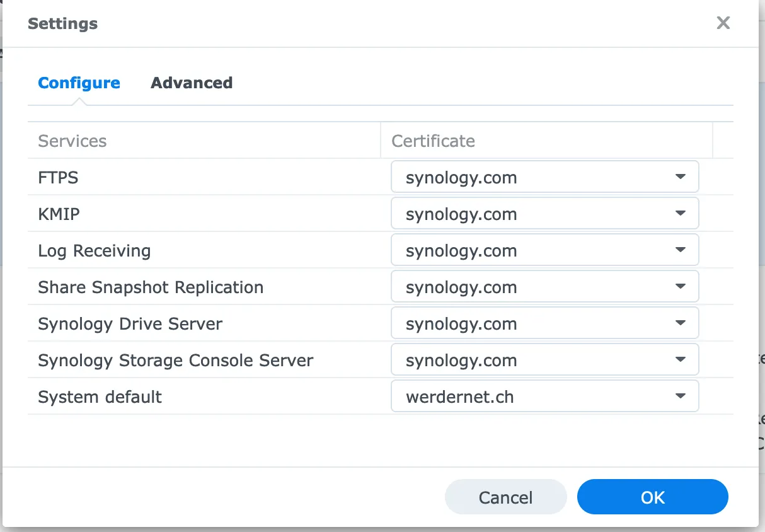This screenshot has width=765, height=532.
Task: Select the FTPS service name label
Action: [58, 177]
